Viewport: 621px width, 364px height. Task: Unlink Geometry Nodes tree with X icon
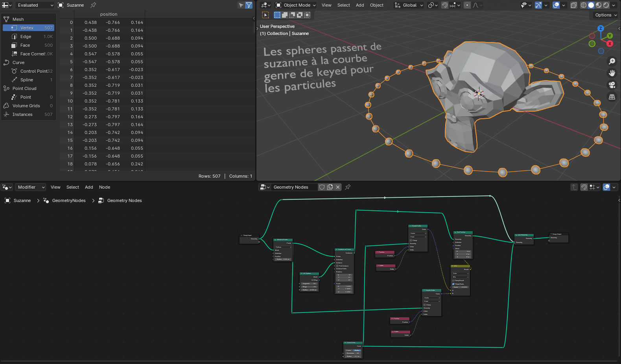pyautogui.click(x=338, y=187)
